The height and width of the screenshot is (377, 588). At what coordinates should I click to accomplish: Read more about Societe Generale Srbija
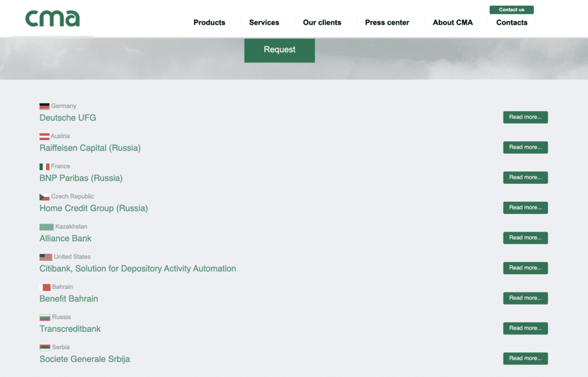[x=525, y=359]
